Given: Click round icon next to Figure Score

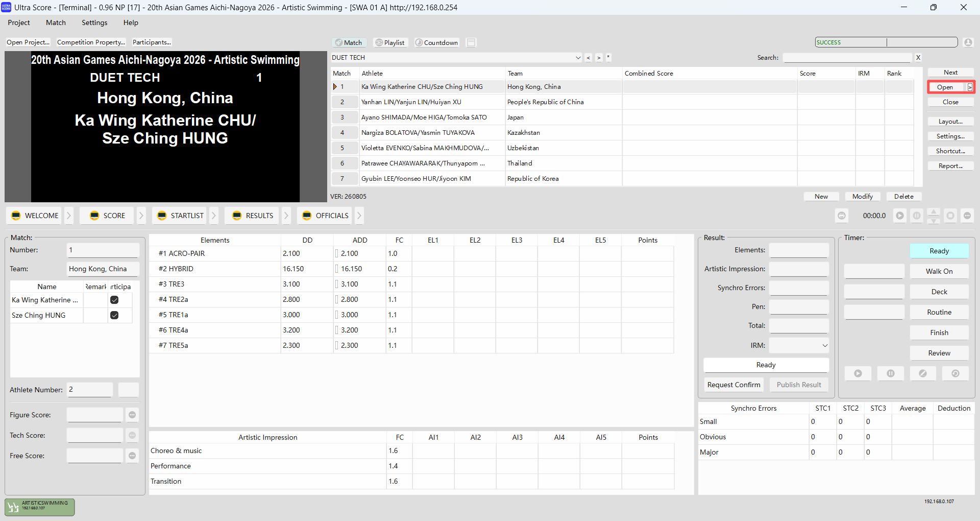Looking at the screenshot, I should click(132, 415).
